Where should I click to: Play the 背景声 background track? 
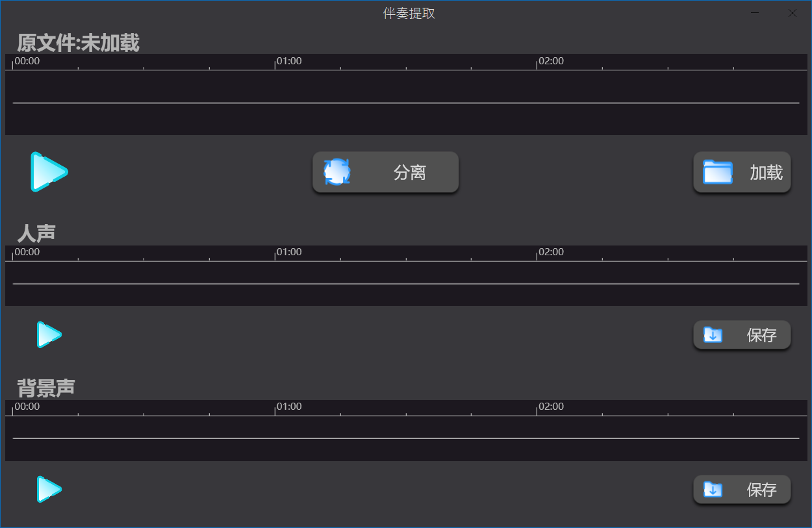(x=49, y=489)
